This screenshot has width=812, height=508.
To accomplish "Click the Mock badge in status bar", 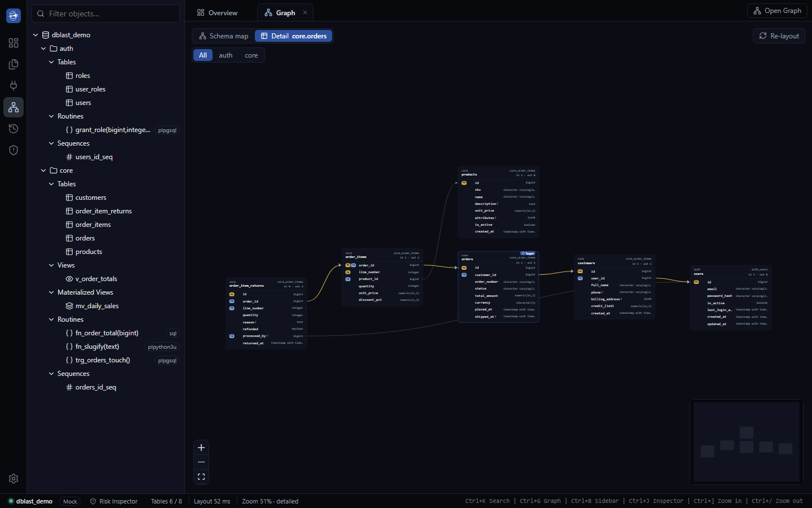I will pos(70,501).
